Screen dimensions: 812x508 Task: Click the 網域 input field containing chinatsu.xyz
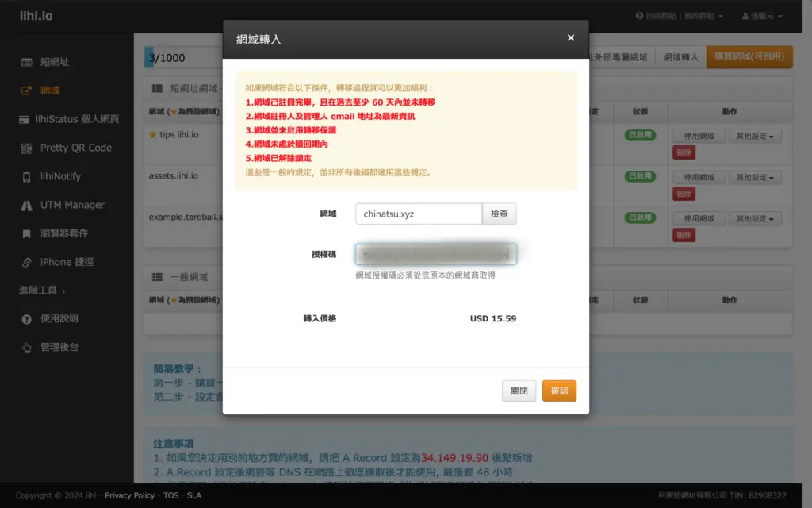pos(418,214)
